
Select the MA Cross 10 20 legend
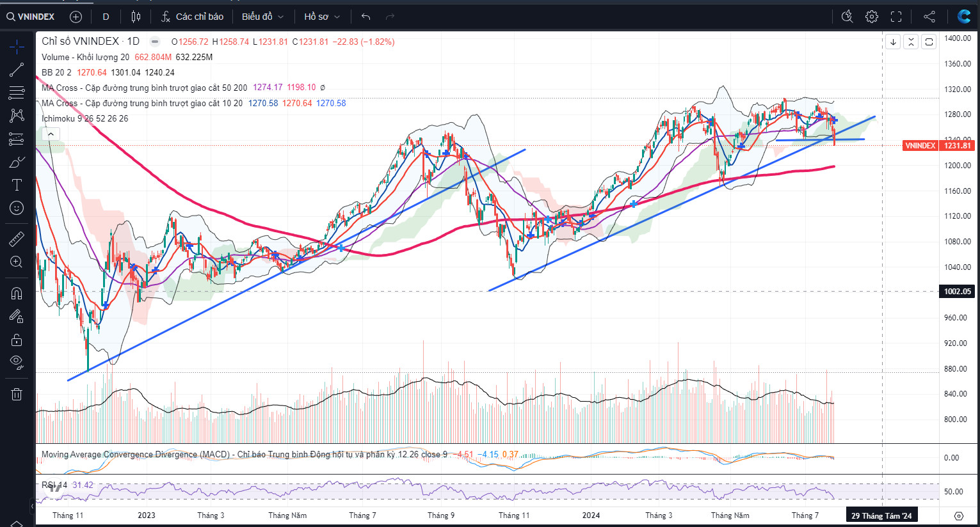click(142, 103)
